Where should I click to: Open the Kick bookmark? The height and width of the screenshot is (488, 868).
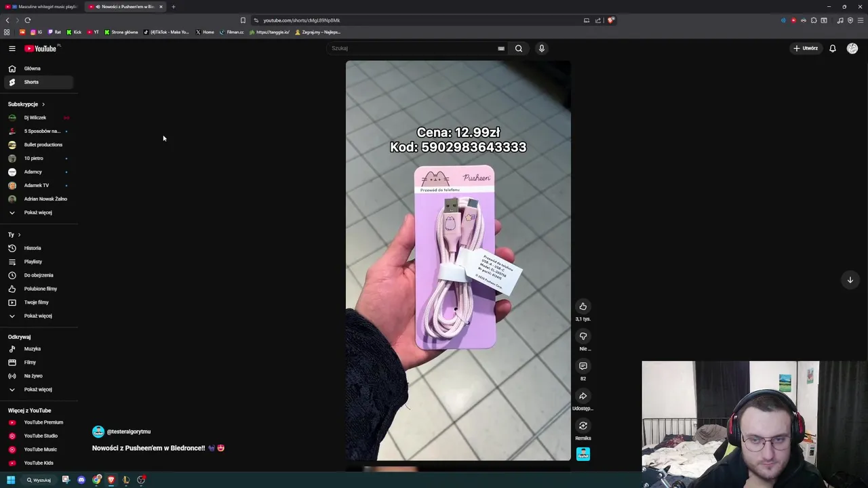(74, 32)
